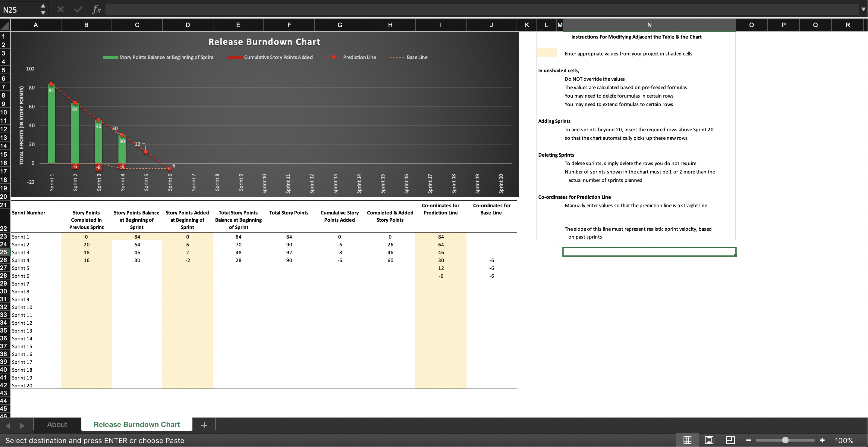Click the red -8 bar for Sprint 3
This screenshot has width=868, height=447.
pos(98,167)
